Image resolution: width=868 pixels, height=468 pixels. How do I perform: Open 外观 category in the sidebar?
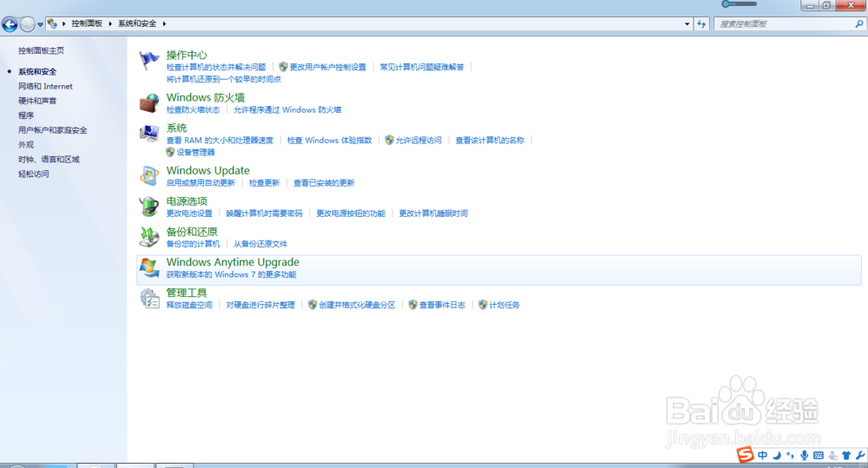tap(26, 144)
